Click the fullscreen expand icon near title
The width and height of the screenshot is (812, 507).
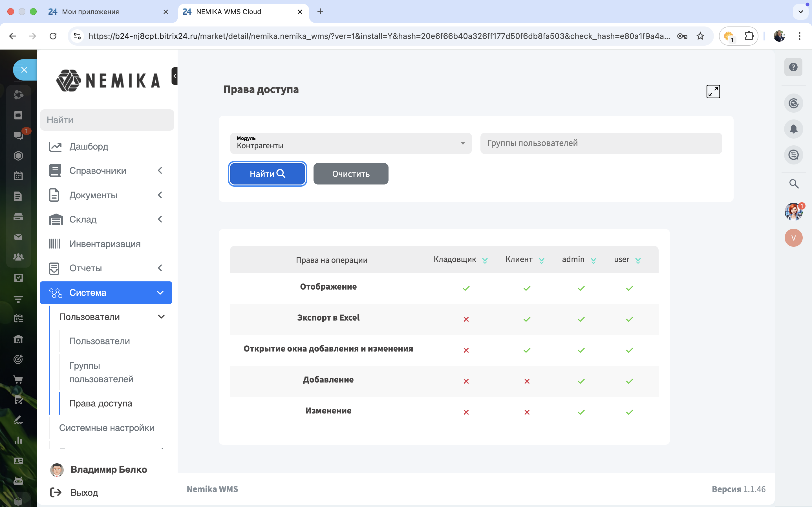click(x=713, y=91)
